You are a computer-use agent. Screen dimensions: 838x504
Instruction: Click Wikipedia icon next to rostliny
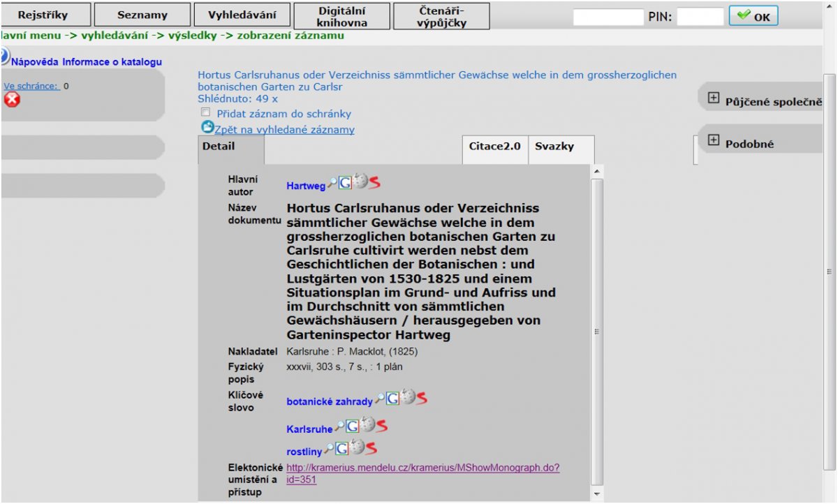point(357,447)
